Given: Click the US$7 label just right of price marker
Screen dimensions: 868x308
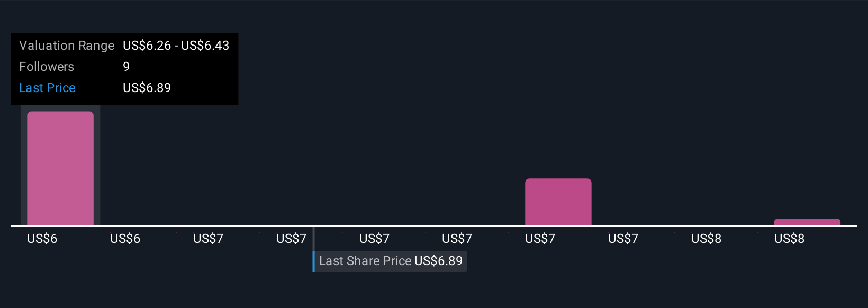Looking at the screenshot, I should click(x=374, y=239).
